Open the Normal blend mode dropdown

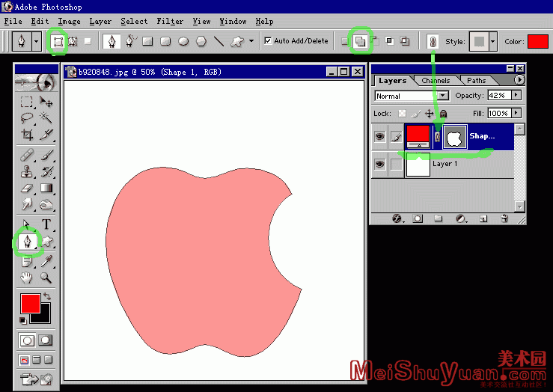[x=442, y=96]
